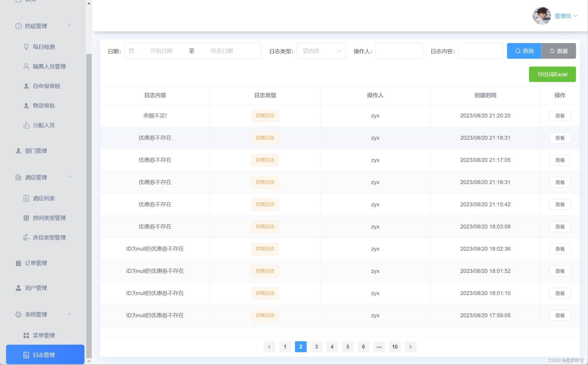Click the sidebar scroll up arrow
Screen dimensions: 588x365
pyautogui.click(x=89, y=3)
